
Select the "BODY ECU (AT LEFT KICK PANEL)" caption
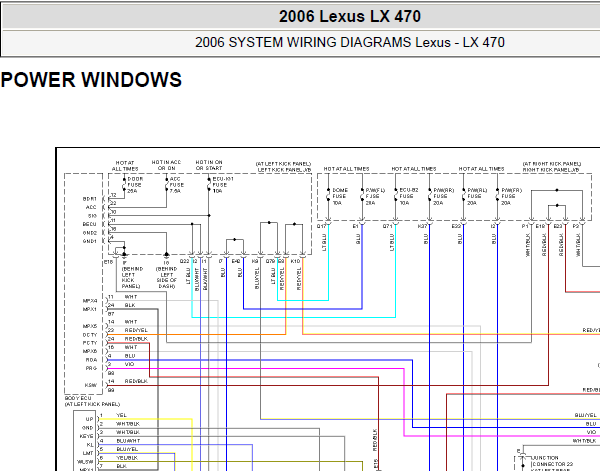pyautogui.click(x=92, y=401)
